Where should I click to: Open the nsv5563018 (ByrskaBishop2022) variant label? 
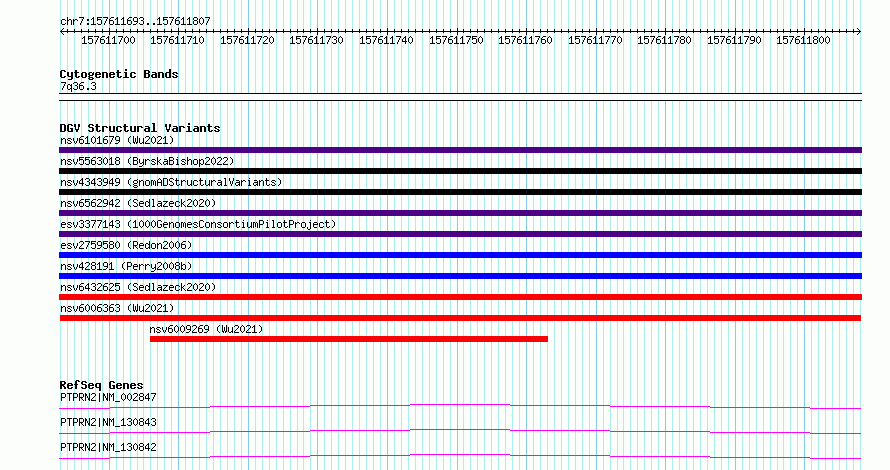point(147,161)
